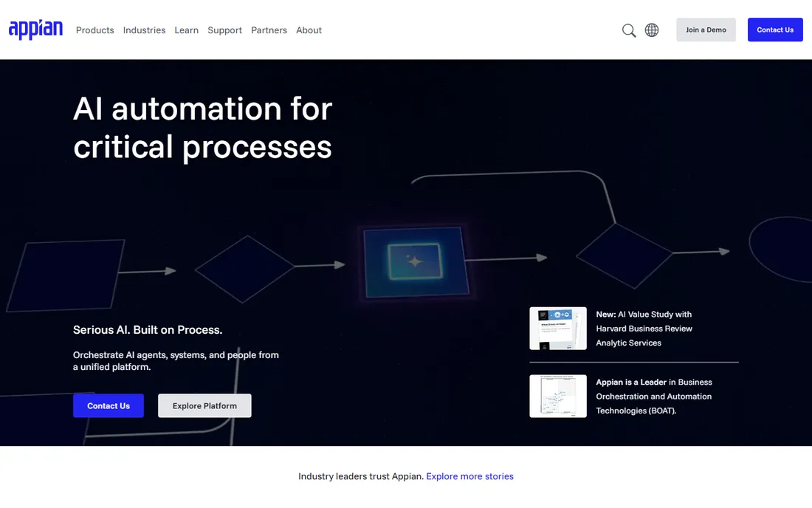Follow the Explore more stories link
The image size is (812, 508).
click(469, 476)
